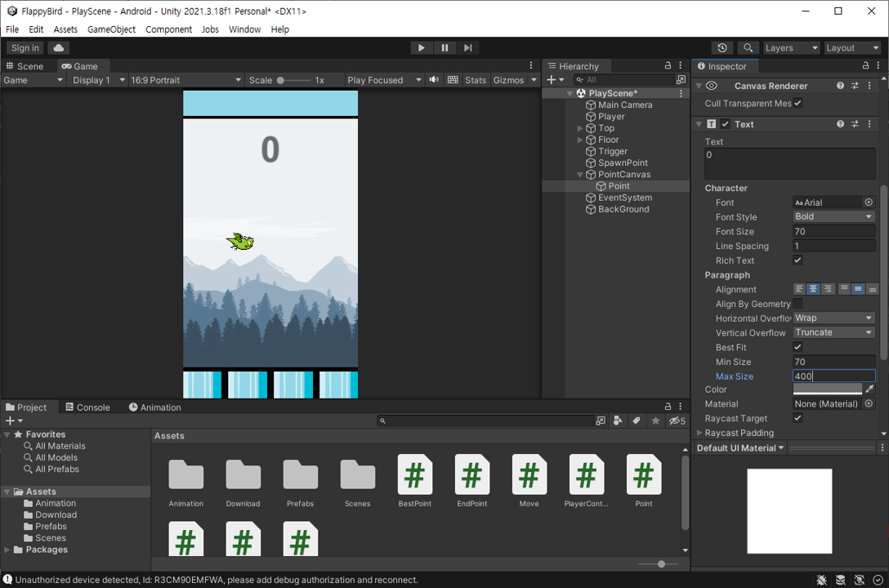Uncheck Cull Transparent Mesh checkbox

797,103
